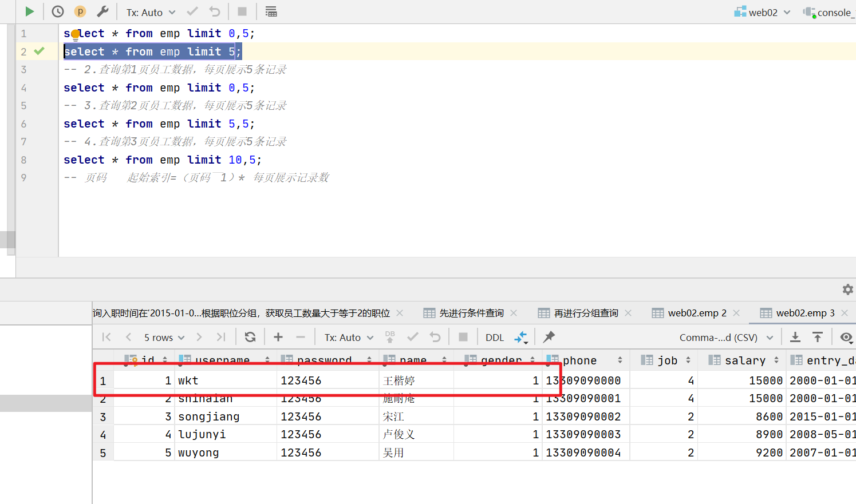
Task: Click the DDL button
Action: 495,338
